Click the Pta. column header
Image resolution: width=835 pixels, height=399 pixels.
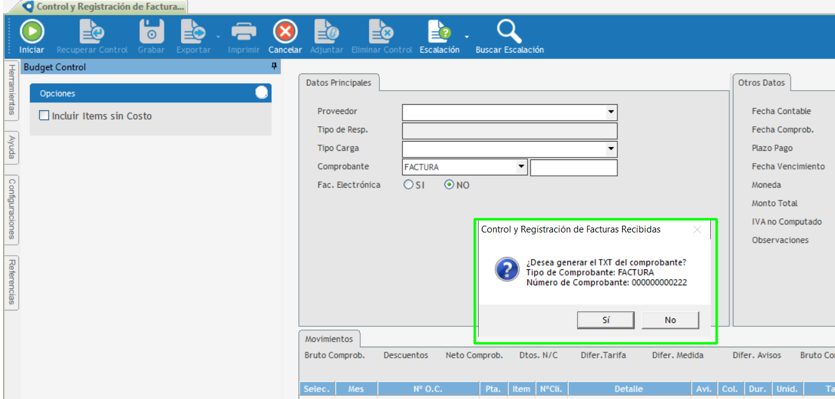[494, 389]
